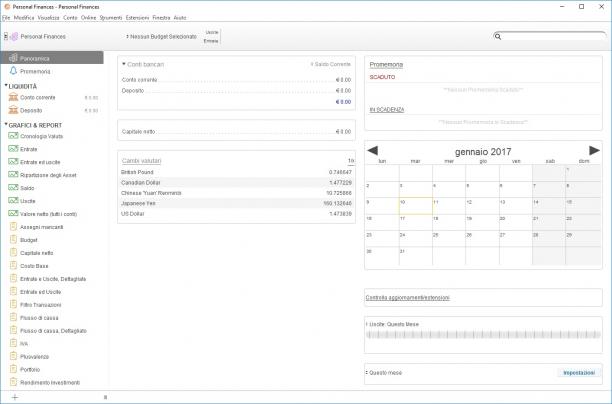The width and height of the screenshot is (612, 404).
Task: Open the Budget report icon
Action: pyautogui.click(x=13, y=240)
